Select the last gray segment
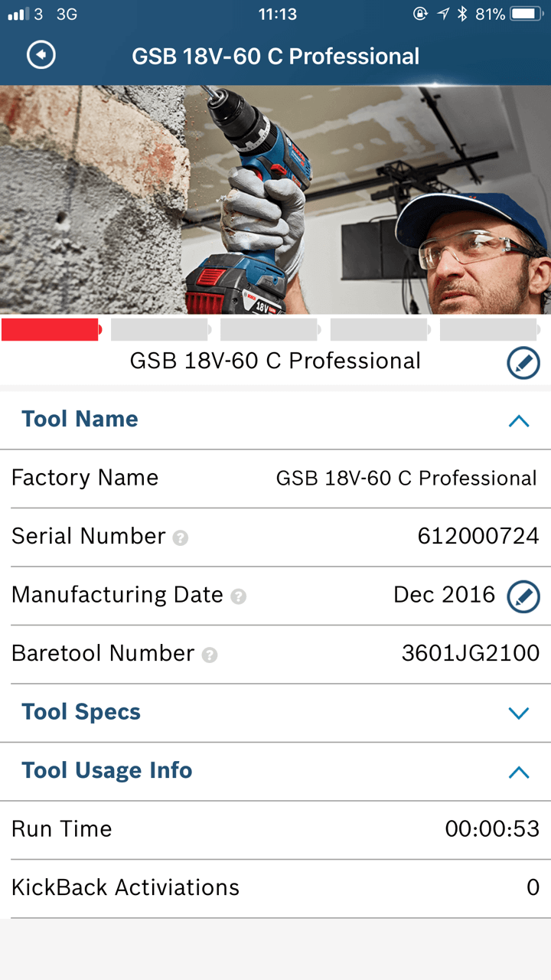This screenshot has height=980, width=551. (490, 330)
